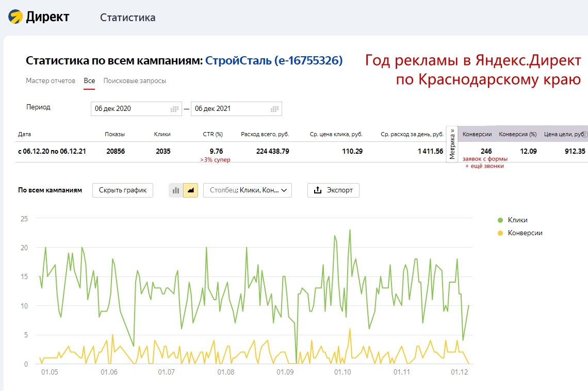Open Статистика section in header
The image size is (588, 391).
pyautogui.click(x=127, y=18)
